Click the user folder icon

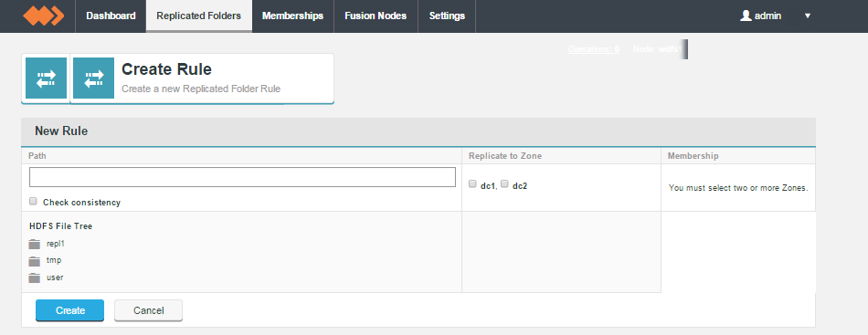35,278
